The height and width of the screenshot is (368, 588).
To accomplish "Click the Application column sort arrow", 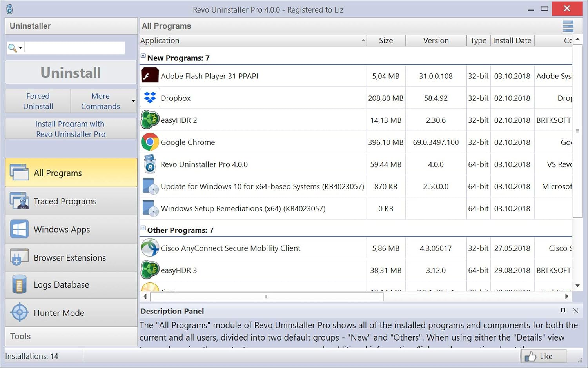I will pos(363,40).
